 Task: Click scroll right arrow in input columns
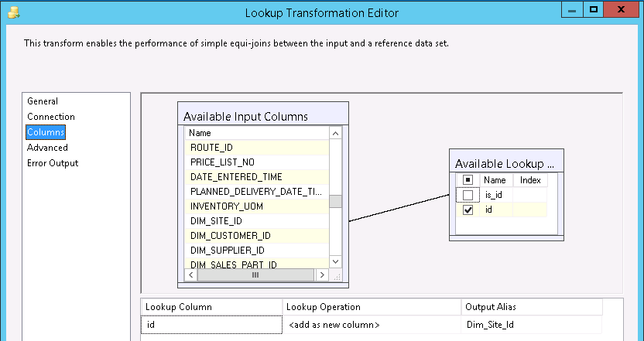coord(324,275)
